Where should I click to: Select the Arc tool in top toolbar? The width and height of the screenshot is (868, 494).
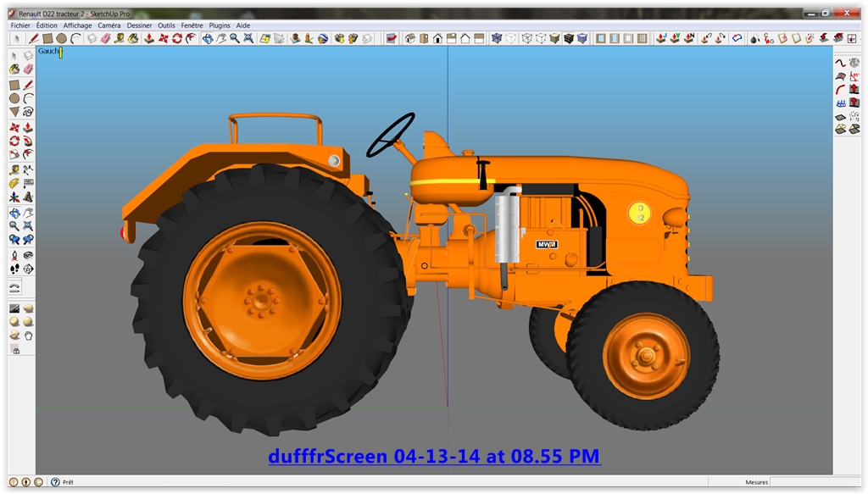75,38
